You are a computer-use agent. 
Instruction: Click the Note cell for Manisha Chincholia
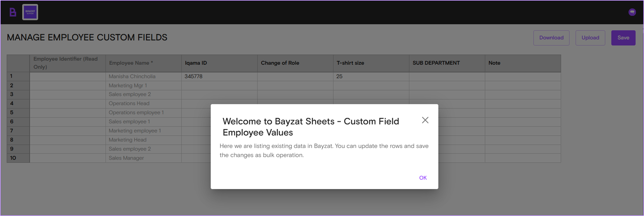point(523,76)
